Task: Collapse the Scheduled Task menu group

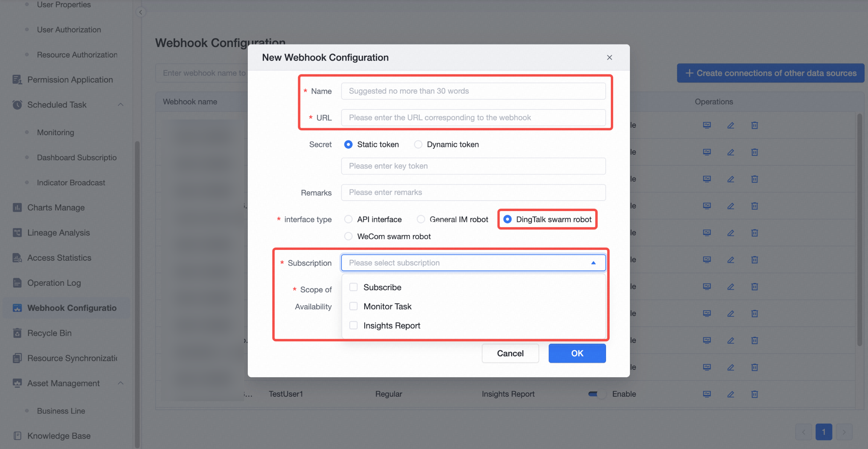Action: point(121,105)
